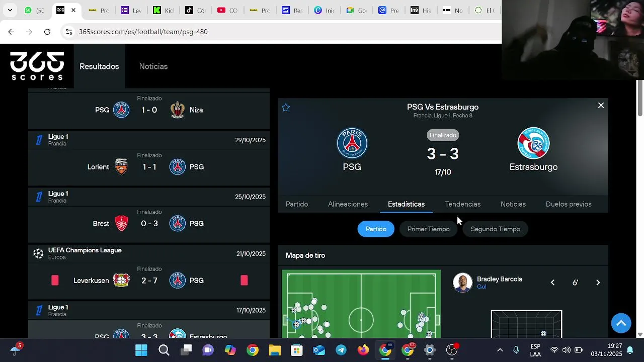
Task: Click the Niza team crest
Action: coord(178,110)
